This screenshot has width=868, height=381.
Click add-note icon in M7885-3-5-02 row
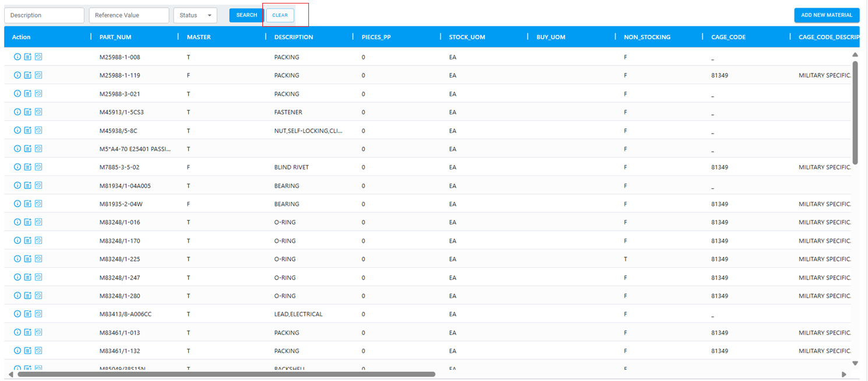click(27, 167)
